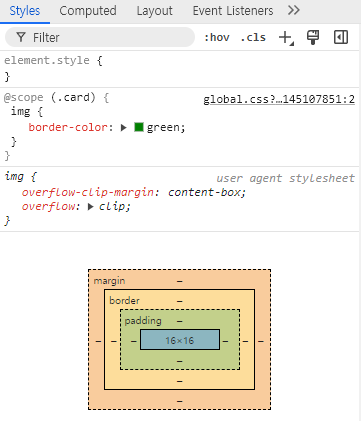
Task: Show more tabs with the double chevron
Action: pyautogui.click(x=294, y=11)
